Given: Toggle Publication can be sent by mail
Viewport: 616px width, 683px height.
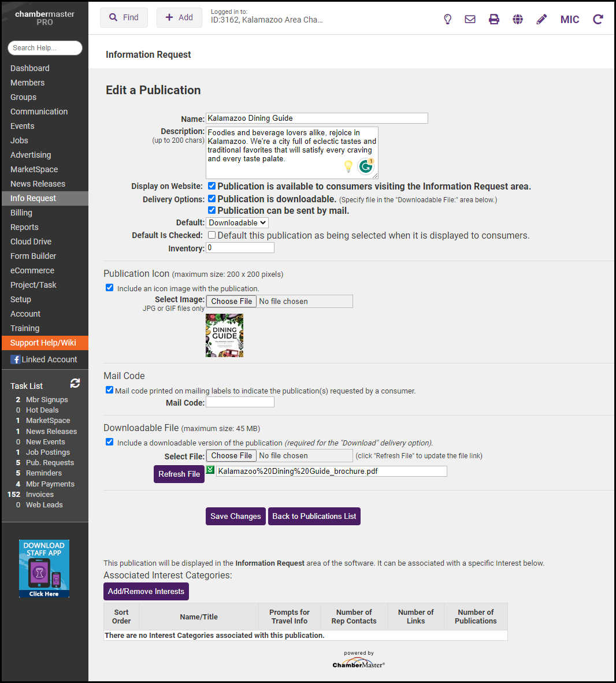Looking at the screenshot, I should click(211, 210).
